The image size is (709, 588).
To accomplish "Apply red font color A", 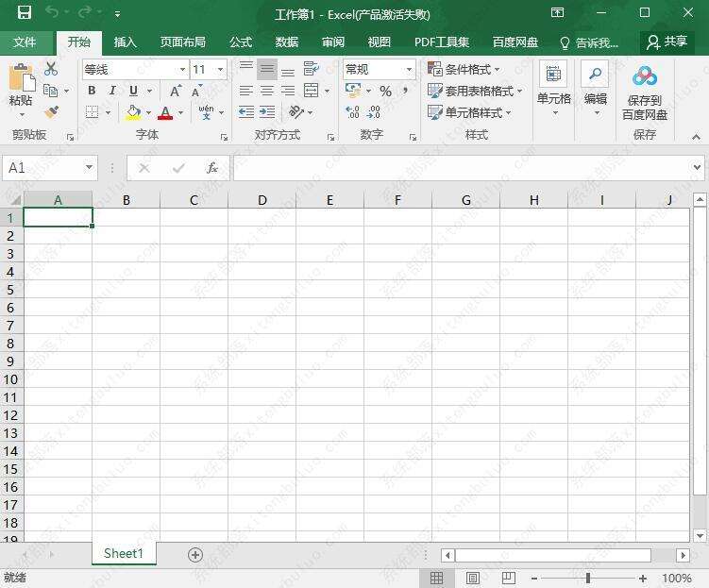I will tap(165, 112).
